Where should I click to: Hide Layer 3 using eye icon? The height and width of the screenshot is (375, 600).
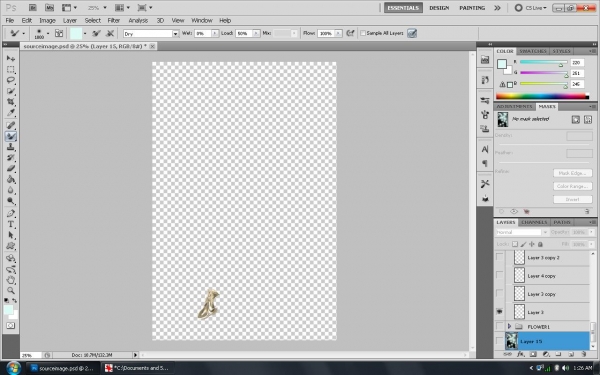tap(499, 312)
